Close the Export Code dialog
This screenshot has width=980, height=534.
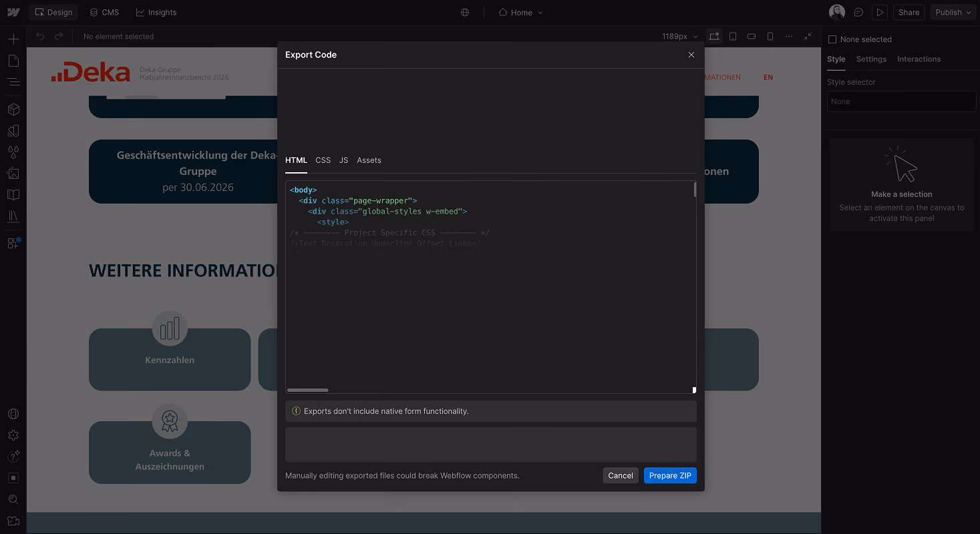pyautogui.click(x=691, y=55)
